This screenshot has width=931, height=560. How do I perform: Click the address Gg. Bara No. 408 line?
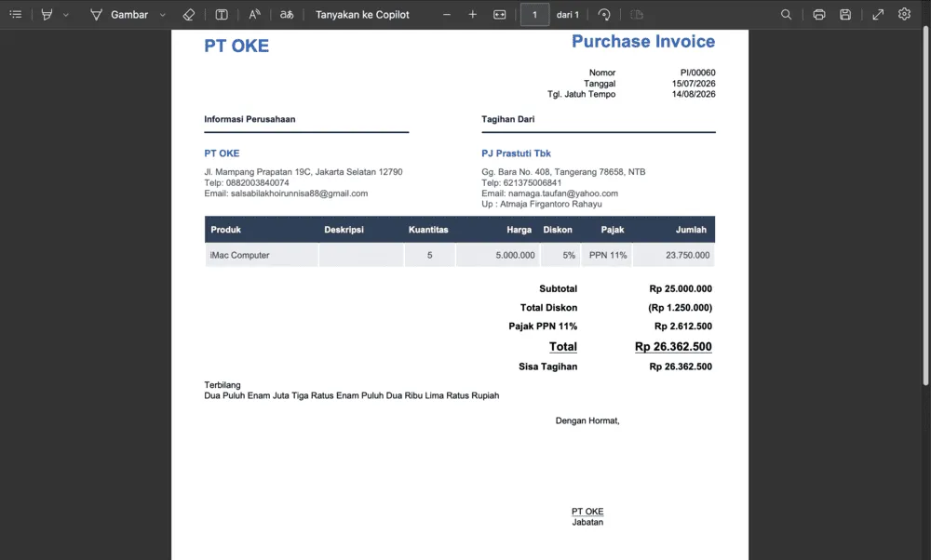[563, 172]
